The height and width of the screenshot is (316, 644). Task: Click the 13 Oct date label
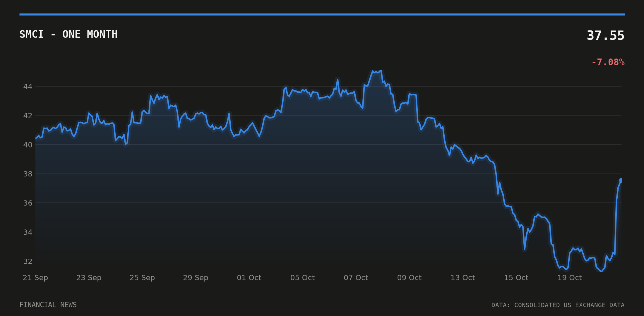tap(463, 278)
